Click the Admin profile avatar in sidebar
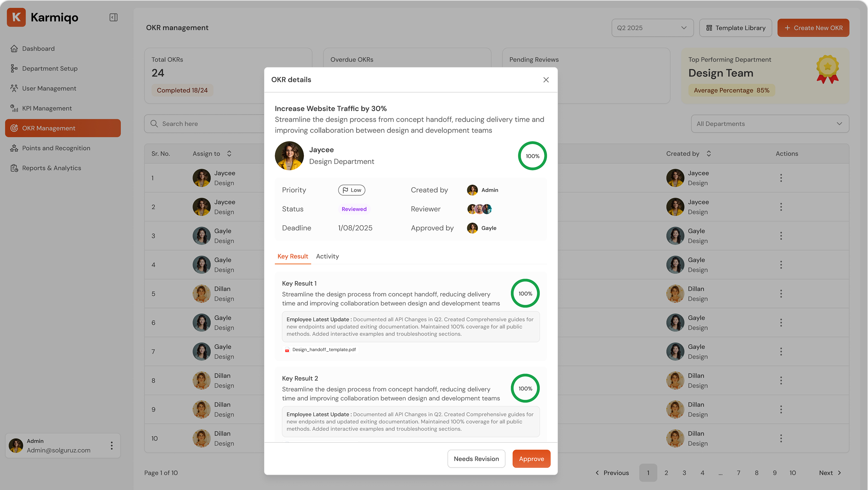 pos(16,446)
